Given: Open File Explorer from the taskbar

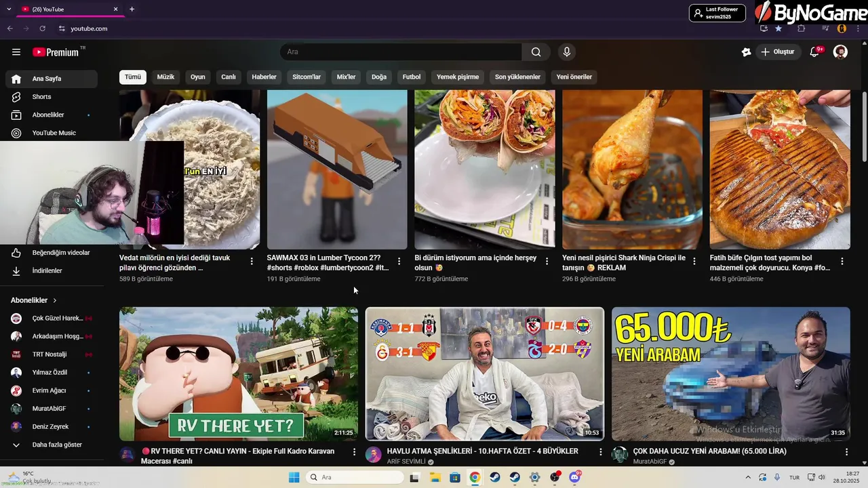Looking at the screenshot, I should pyautogui.click(x=435, y=477).
